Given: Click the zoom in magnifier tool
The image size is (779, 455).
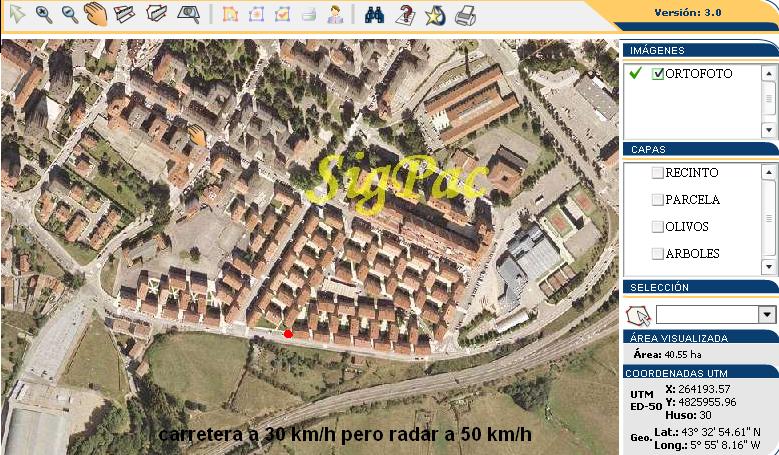Looking at the screenshot, I should coord(43,14).
